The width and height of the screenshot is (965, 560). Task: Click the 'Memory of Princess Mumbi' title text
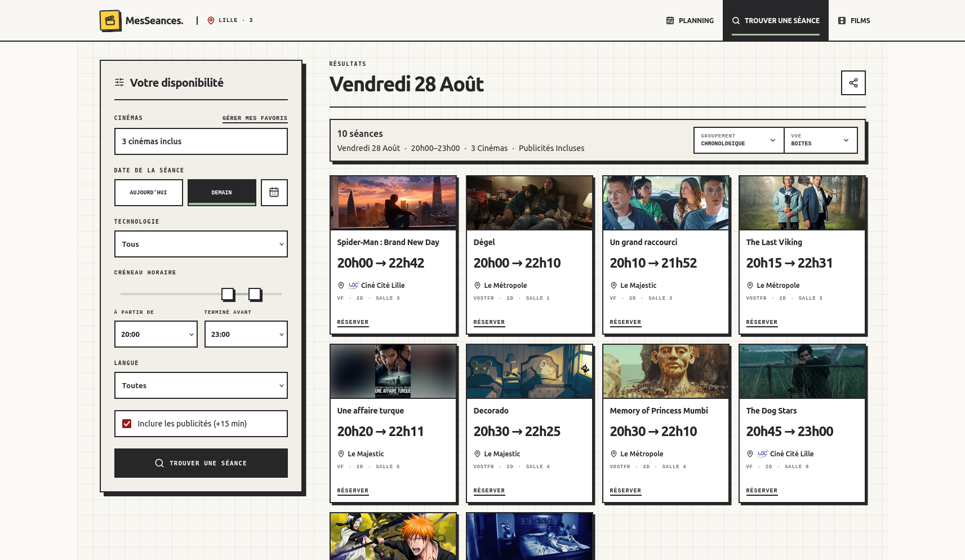coord(659,411)
